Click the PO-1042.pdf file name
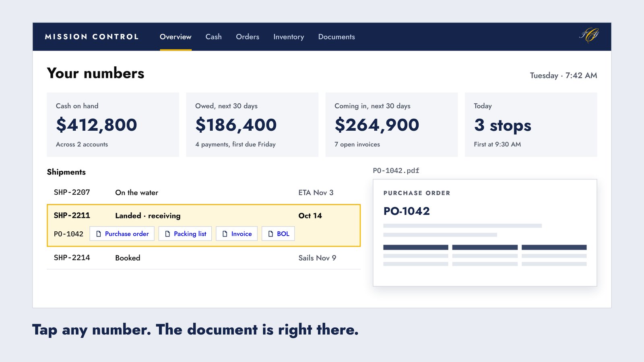This screenshot has height=362, width=644. click(396, 171)
